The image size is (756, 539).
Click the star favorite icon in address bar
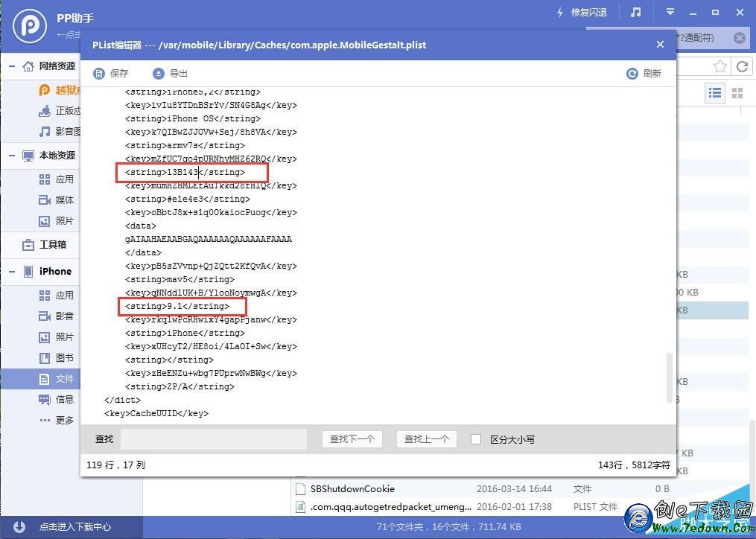[x=720, y=67]
